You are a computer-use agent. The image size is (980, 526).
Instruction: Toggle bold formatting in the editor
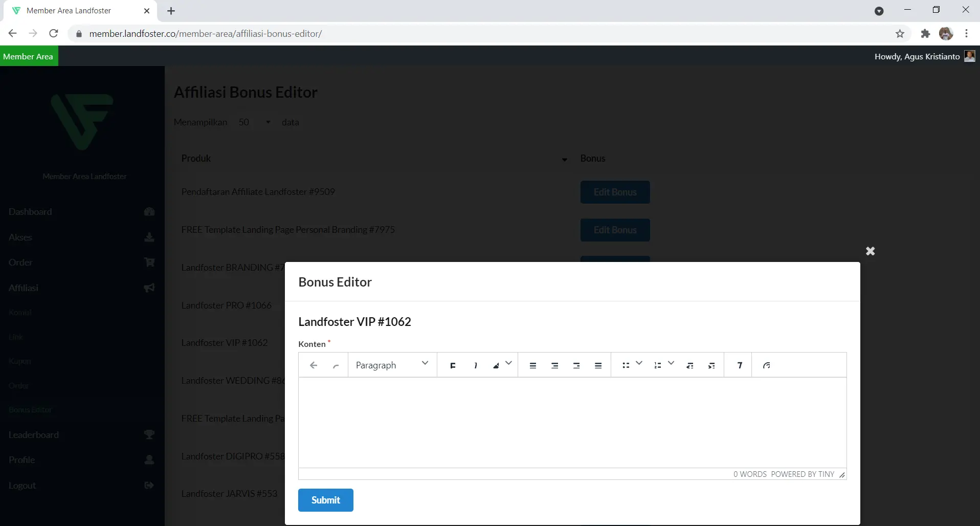pos(453,365)
